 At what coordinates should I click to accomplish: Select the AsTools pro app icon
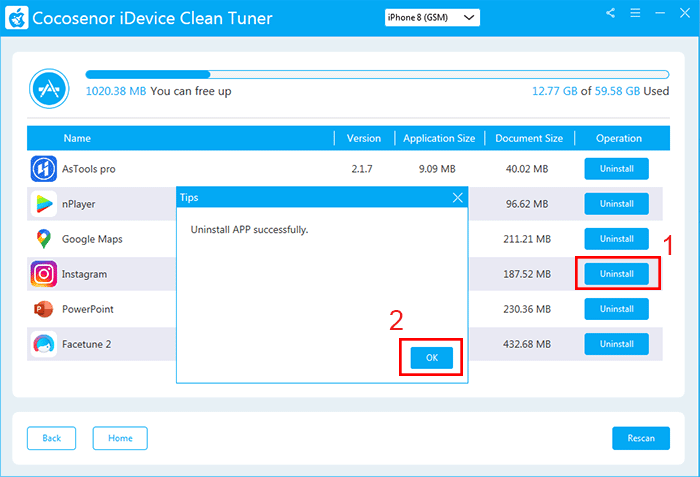44,169
